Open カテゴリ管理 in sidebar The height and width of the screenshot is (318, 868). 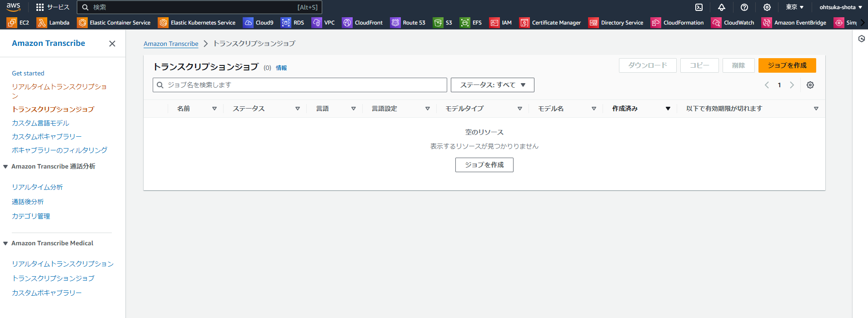pos(31,216)
